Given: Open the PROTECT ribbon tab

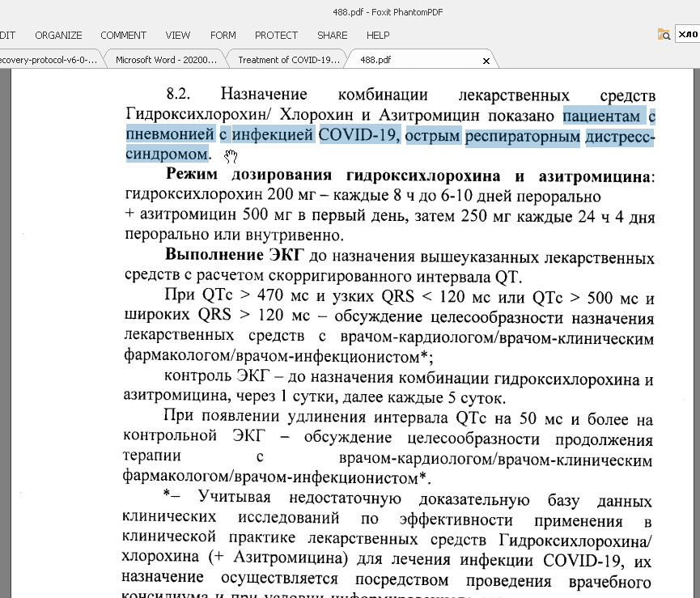Looking at the screenshot, I should tap(276, 36).
